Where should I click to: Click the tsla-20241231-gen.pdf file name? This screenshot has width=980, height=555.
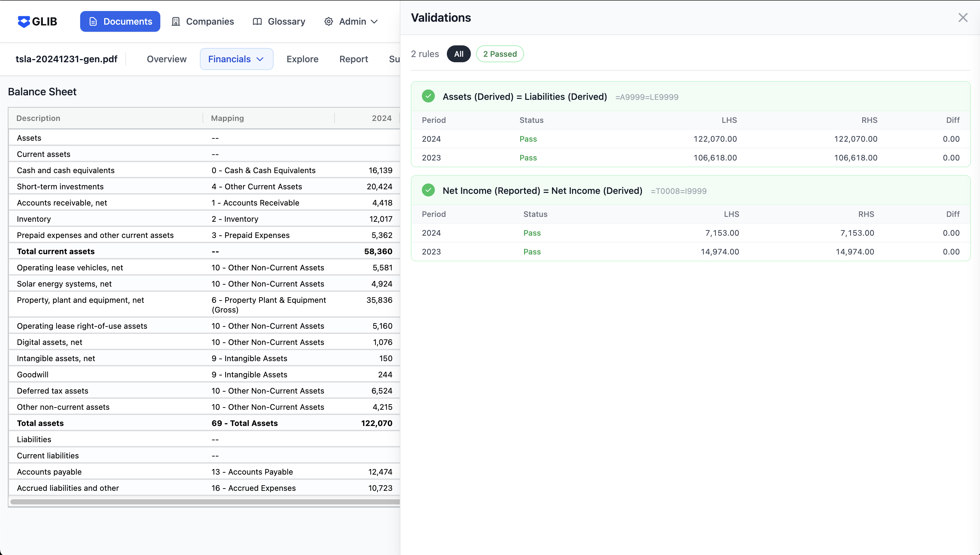pos(67,59)
